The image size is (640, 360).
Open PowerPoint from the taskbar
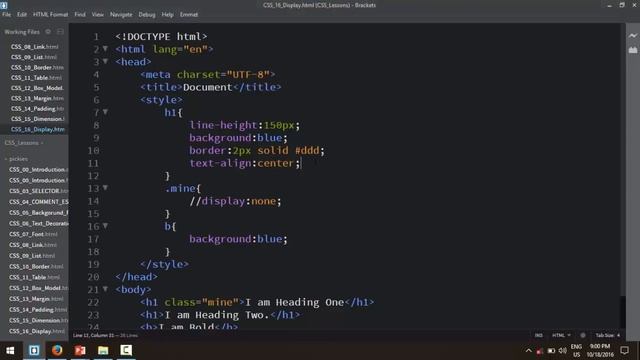point(80,350)
